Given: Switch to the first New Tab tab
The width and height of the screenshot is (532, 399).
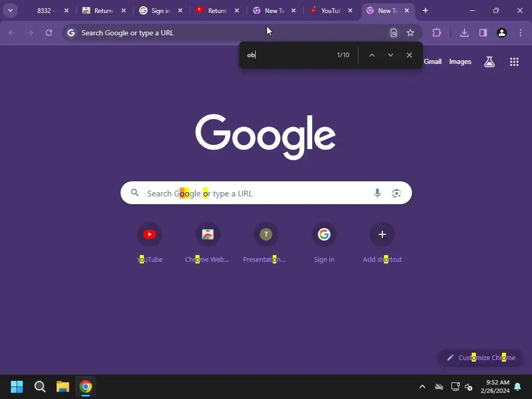Looking at the screenshot, I should (x=274, y=10).
